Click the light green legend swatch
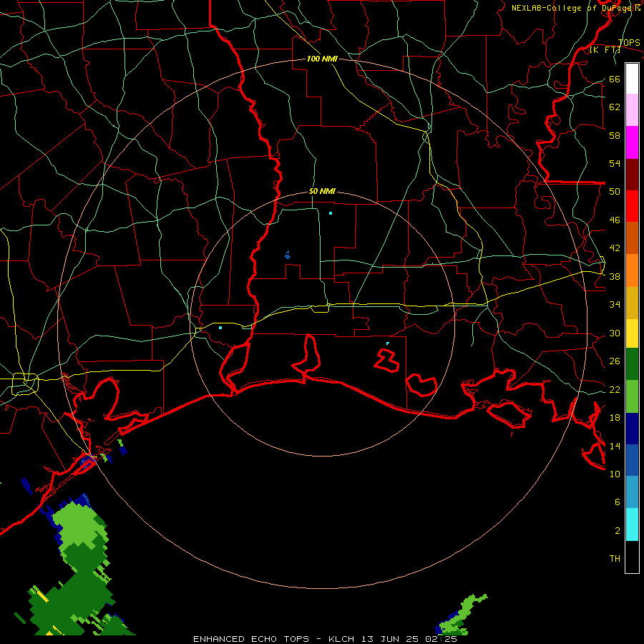 [632, 396]
